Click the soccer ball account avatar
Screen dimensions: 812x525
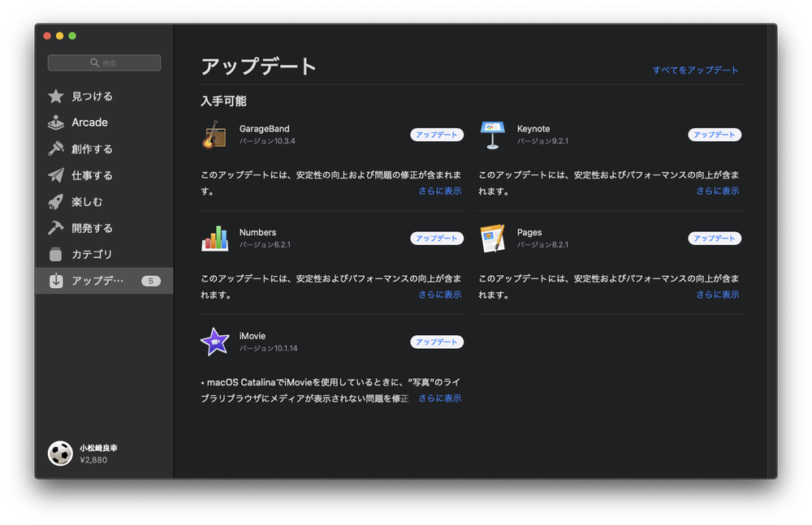click(x=61, y=454)
